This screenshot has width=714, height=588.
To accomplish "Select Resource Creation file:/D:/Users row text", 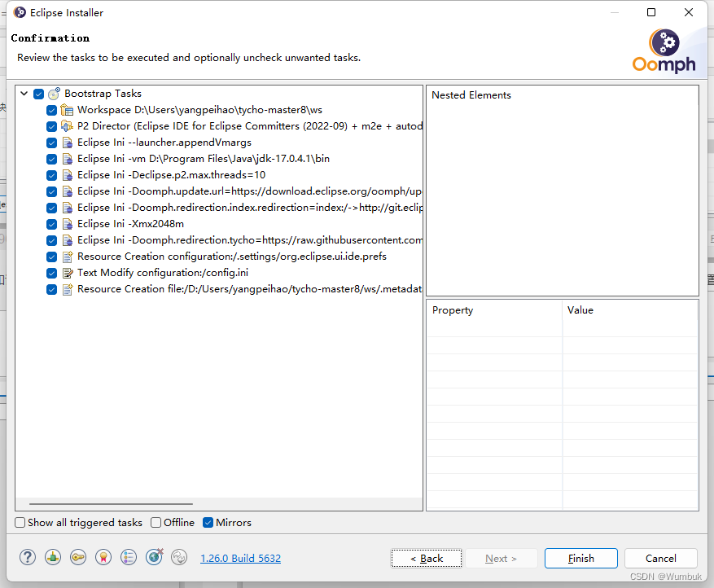I will pyautogui.click(x=250, y=289).
